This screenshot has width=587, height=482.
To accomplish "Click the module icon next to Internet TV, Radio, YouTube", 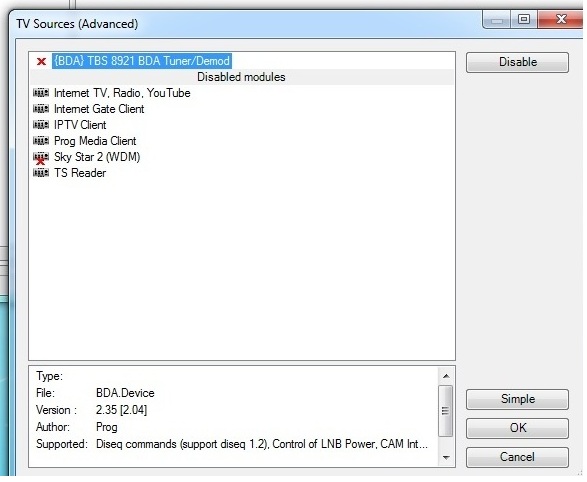I will point(41,92).
